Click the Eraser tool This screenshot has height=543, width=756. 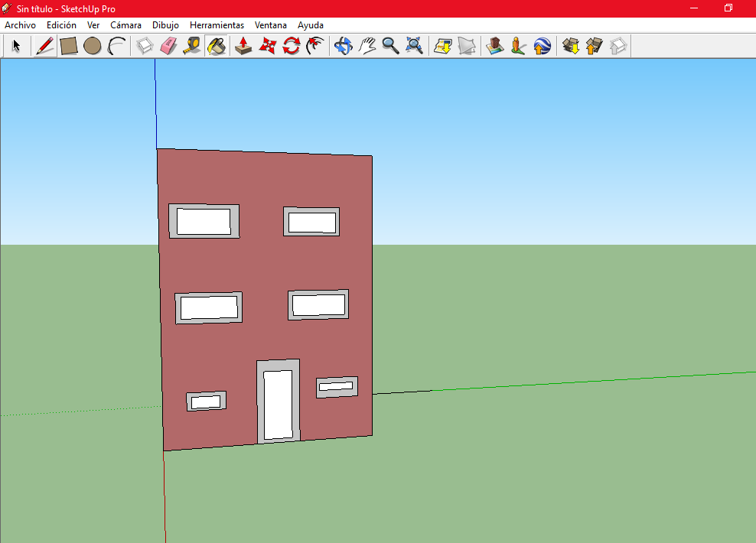168,47
